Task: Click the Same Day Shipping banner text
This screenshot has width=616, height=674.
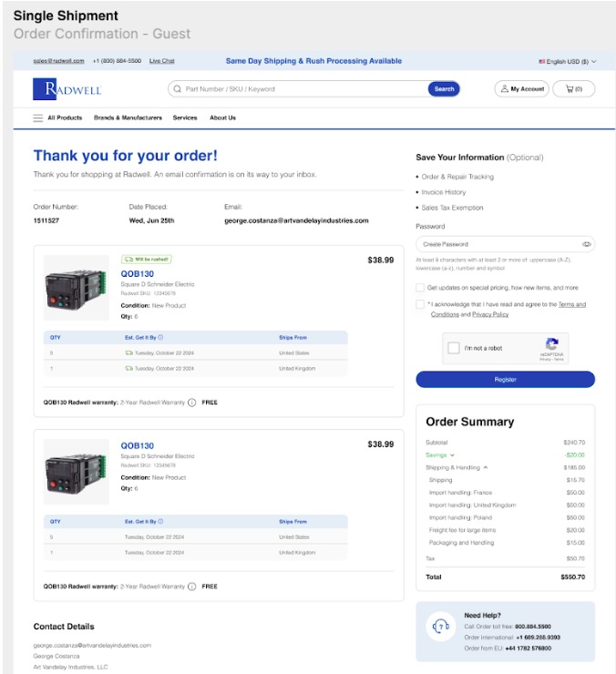Action: click(313, 61)
